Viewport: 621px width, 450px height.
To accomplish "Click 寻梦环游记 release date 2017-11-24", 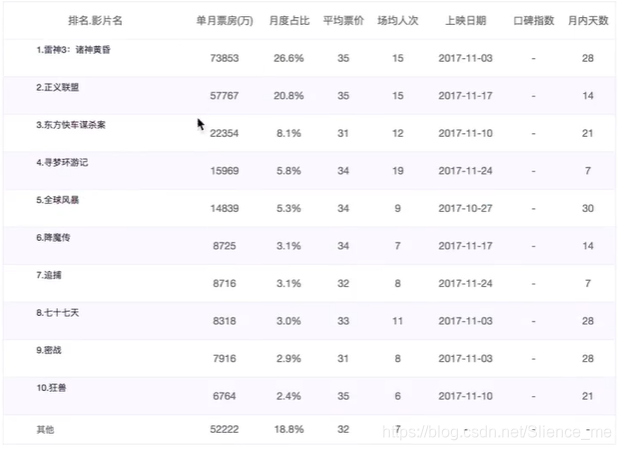I will click(465, 171).
